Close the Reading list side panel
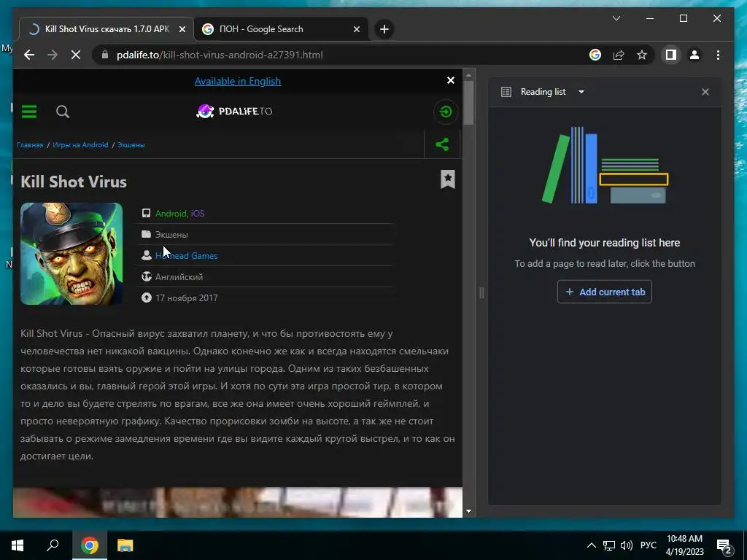Screen dimensions: 747x560 click(x=705, y=92)
